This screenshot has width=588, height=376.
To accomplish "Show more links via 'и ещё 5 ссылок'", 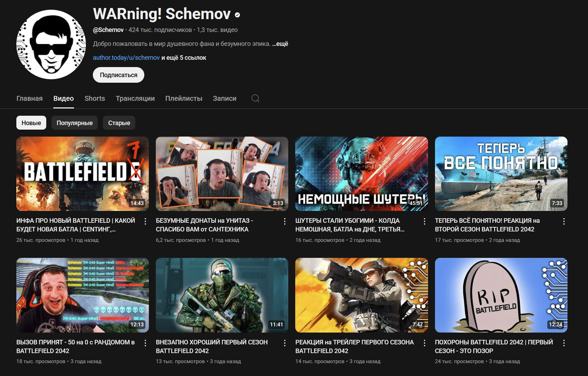I will [184, 58].
